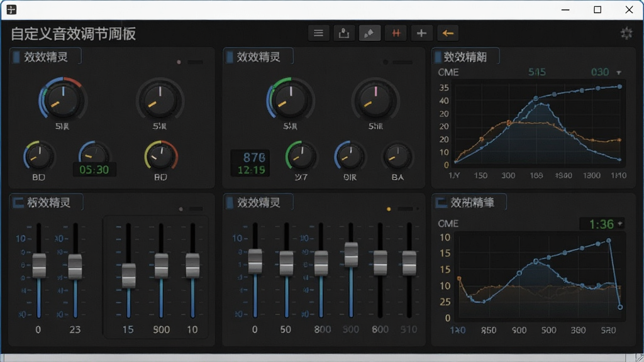
Task: Click the fader labeled 310
Action: coord(409,263)
